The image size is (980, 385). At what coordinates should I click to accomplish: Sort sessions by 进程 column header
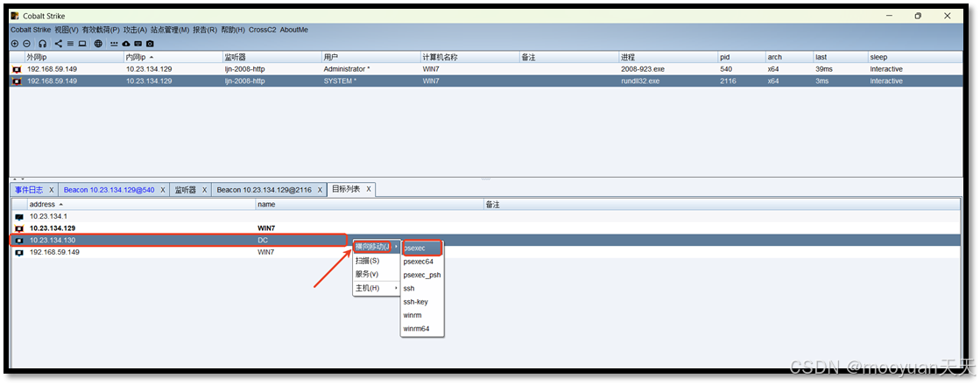tap(668, 57)
